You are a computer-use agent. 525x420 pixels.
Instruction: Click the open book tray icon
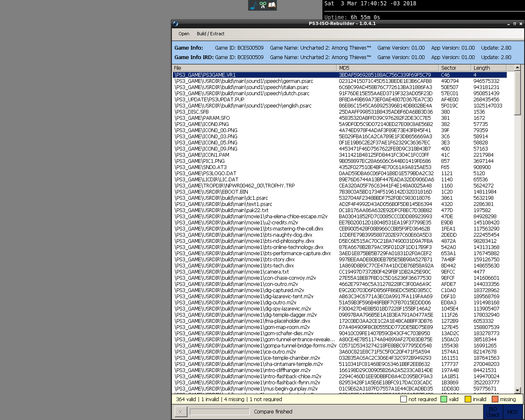pos(272,5)
